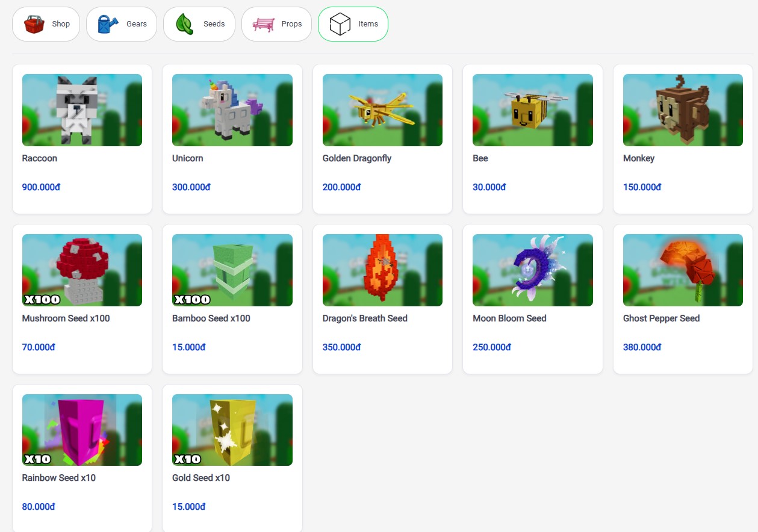Click the 70.000đ Mushroom Seed price
The height and width of the screenshot is (532, 758).
point(39,347)
